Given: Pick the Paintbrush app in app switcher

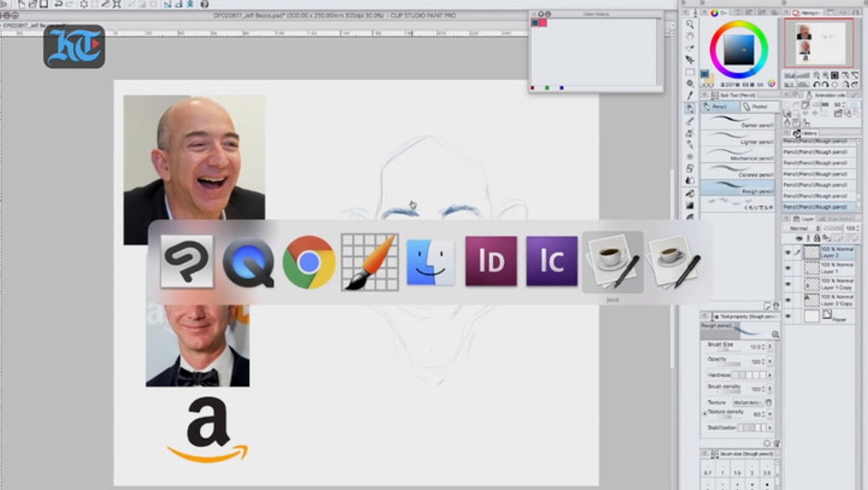Looking at the screenshot, I should 369,262.
